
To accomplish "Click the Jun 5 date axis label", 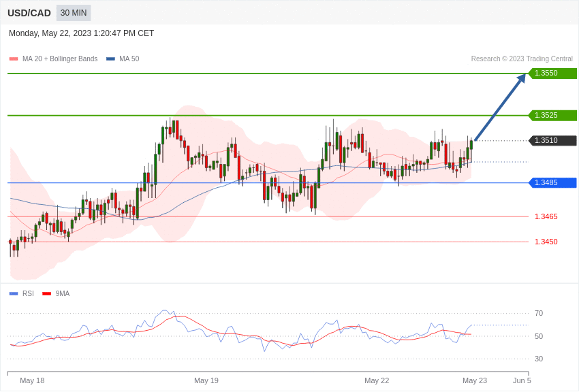I will [x=522, y=380].
